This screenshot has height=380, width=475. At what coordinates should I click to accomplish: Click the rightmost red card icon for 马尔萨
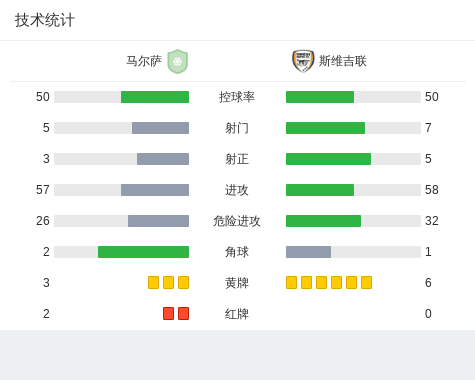[x=183, y=313]
